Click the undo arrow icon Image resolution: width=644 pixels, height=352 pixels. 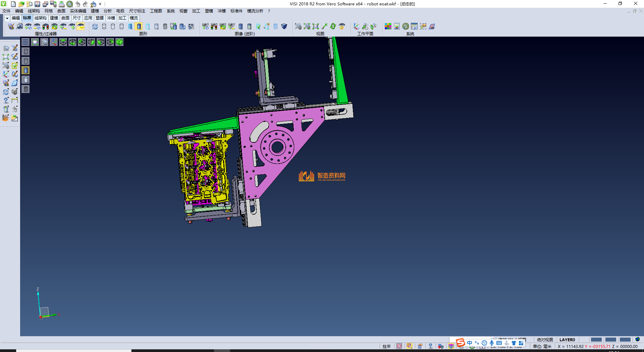click(x=78, y=4)
